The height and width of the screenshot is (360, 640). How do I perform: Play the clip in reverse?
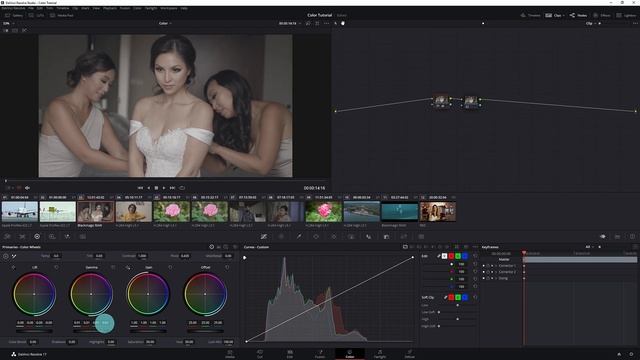coord(148,188)
